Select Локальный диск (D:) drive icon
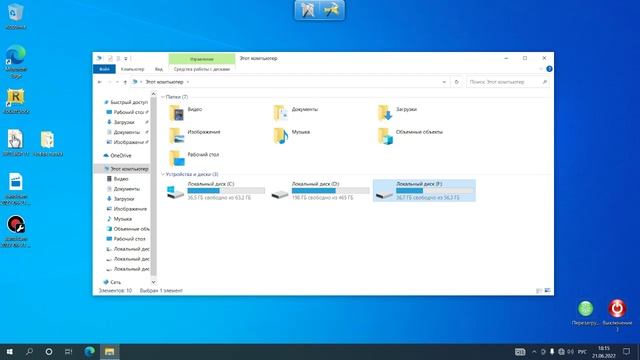This screenshot has width=640, height=360. click(x=280, y=193)
